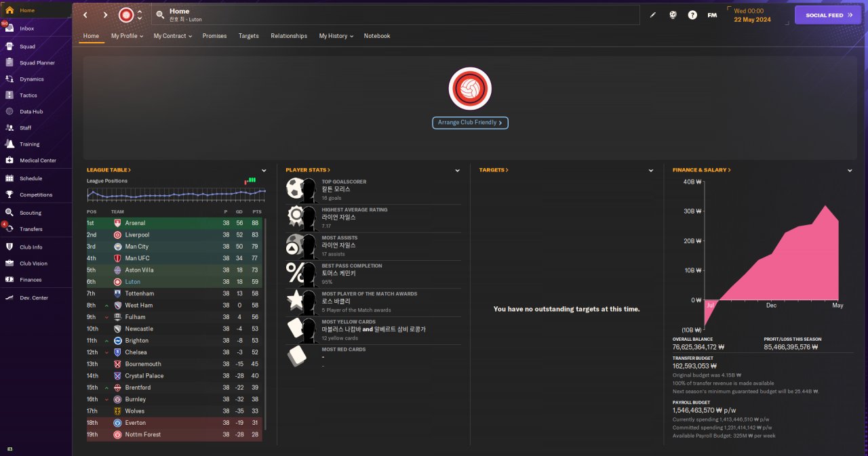Open the Competitions trophy icon
868x456 pixels.
9,194
